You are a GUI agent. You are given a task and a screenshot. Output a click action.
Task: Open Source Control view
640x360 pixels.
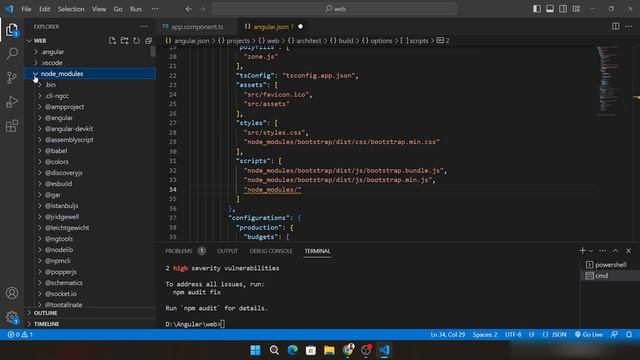tap(12, 78)
